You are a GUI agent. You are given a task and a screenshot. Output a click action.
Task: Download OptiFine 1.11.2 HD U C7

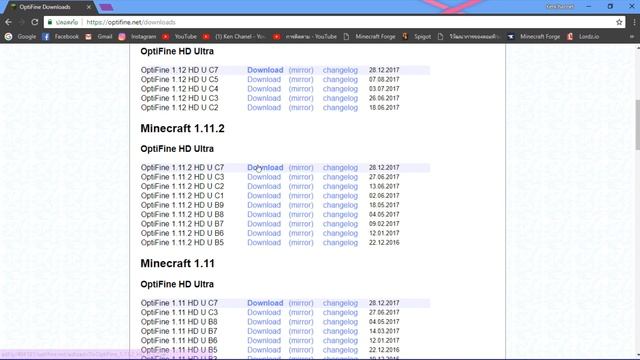click(265, 168)
